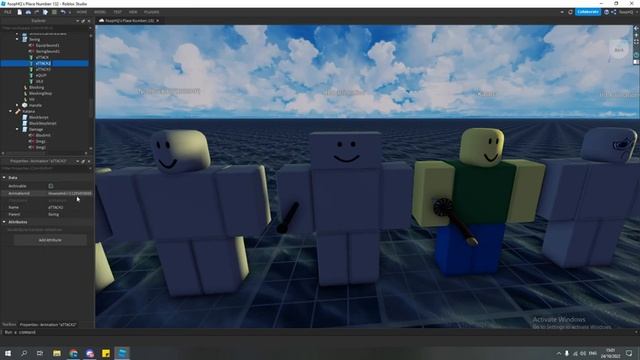640x360 pixels.
Task: Collapse the Swing script in Explorer
Action: pos(17,40)
